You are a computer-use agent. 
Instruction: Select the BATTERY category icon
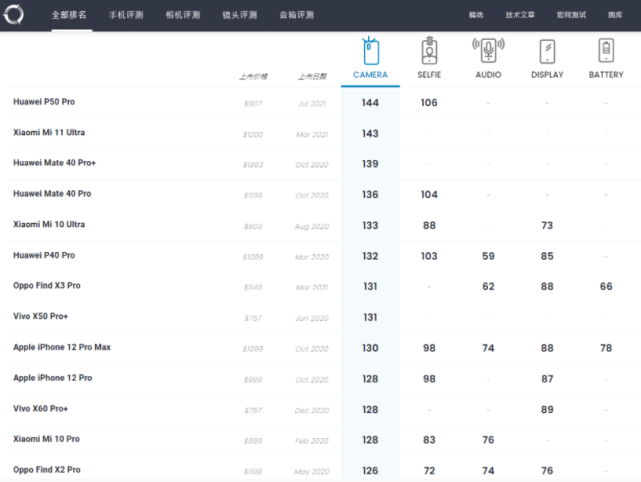[606, 51]
